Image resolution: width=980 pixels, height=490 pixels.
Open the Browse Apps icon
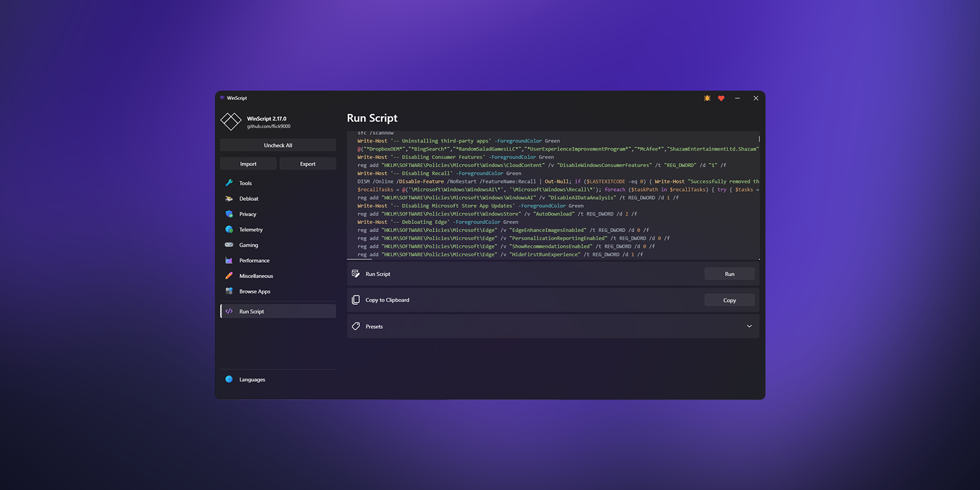(229, 291)
